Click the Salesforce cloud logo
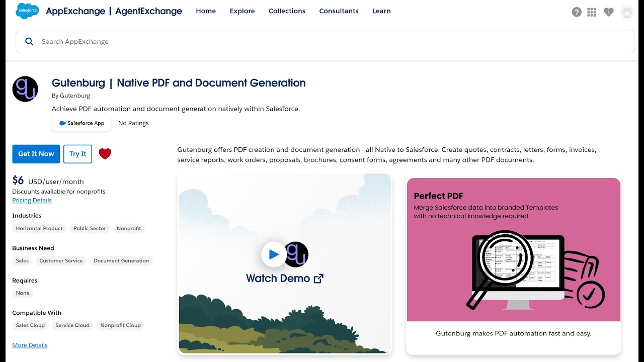 point(27,11)
